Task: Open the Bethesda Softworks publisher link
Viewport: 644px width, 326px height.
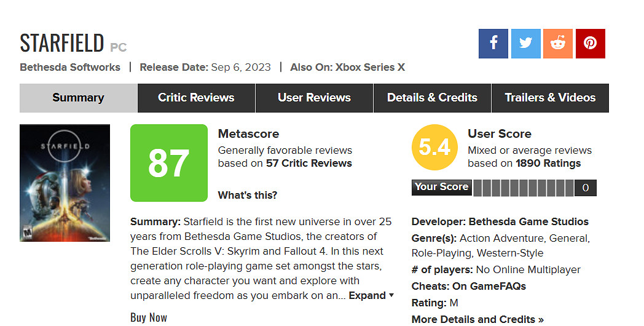Action: (x=70, y=67)
